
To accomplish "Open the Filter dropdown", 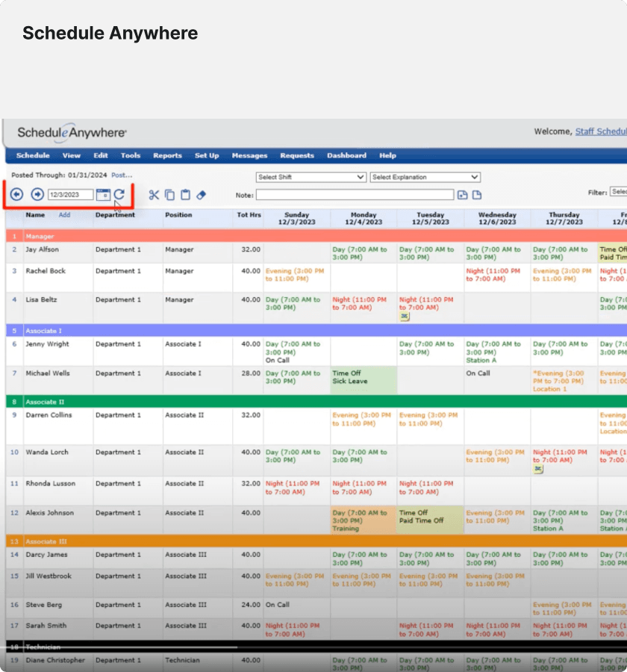I will pos(619,192).
